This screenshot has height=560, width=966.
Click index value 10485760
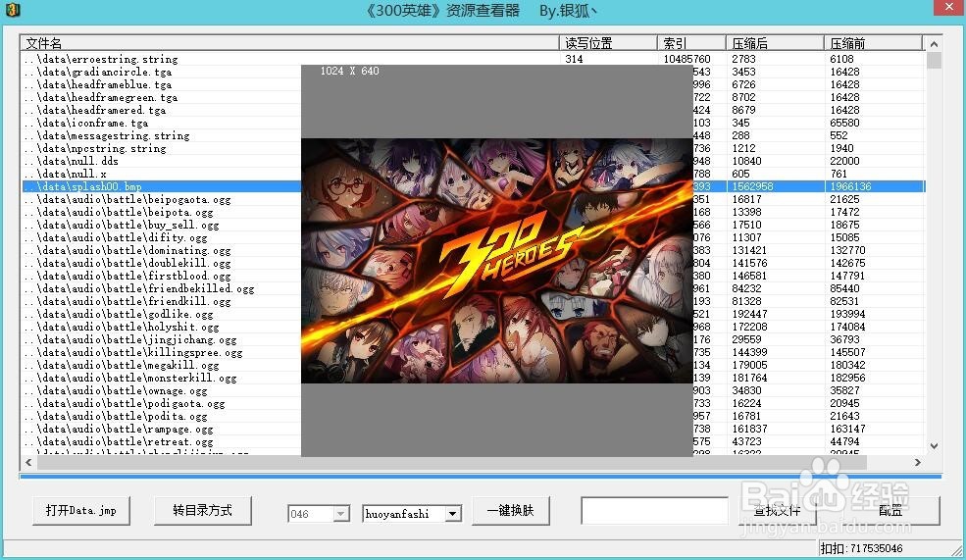pyautogui.click(x=686, y=59)
